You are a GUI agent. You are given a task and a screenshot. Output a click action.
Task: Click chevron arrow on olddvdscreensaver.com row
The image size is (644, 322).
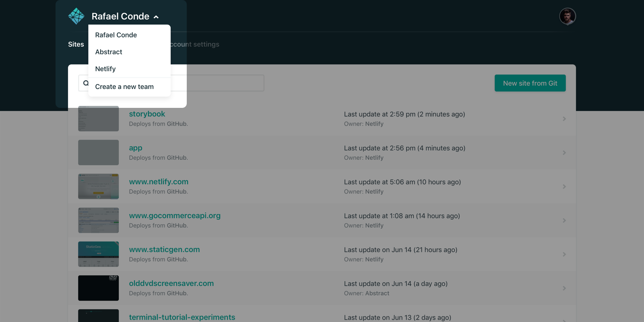pos(564,288)
